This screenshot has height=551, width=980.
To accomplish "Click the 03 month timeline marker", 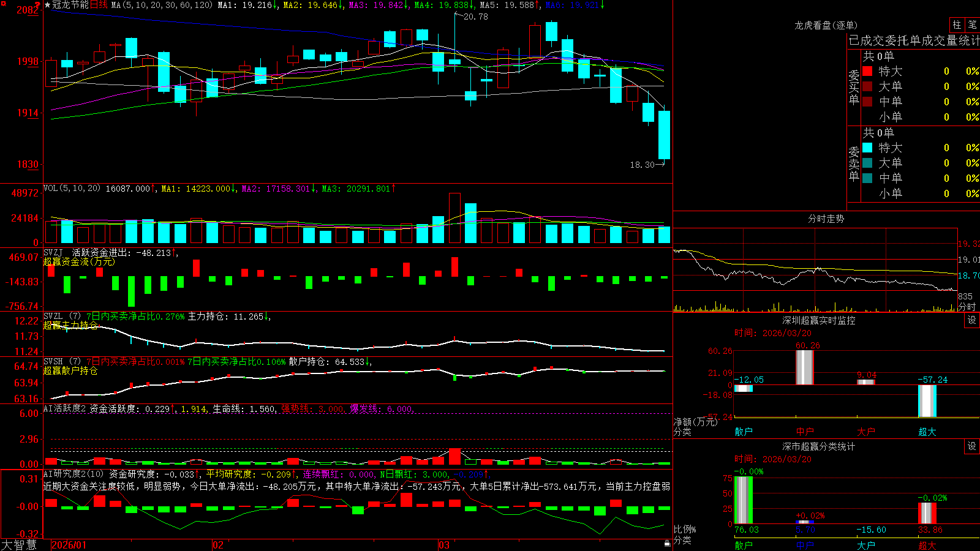I will point(444,545).
